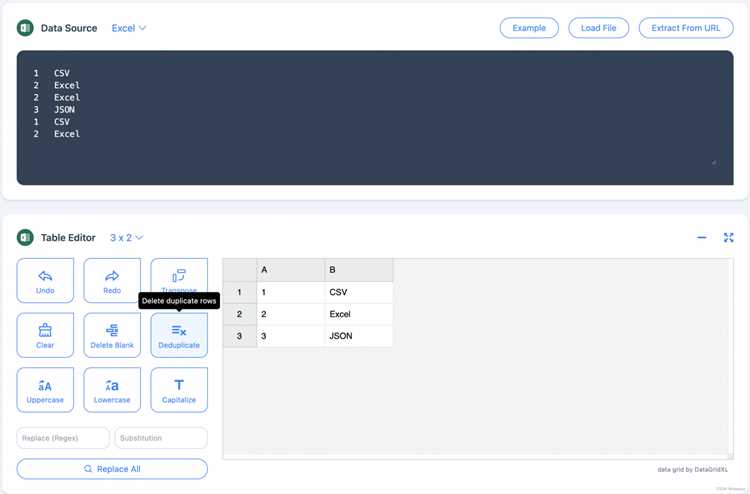Click the JSON line in the source editor
The height and width of the screenshot is (494, 750).
(64, 110)
